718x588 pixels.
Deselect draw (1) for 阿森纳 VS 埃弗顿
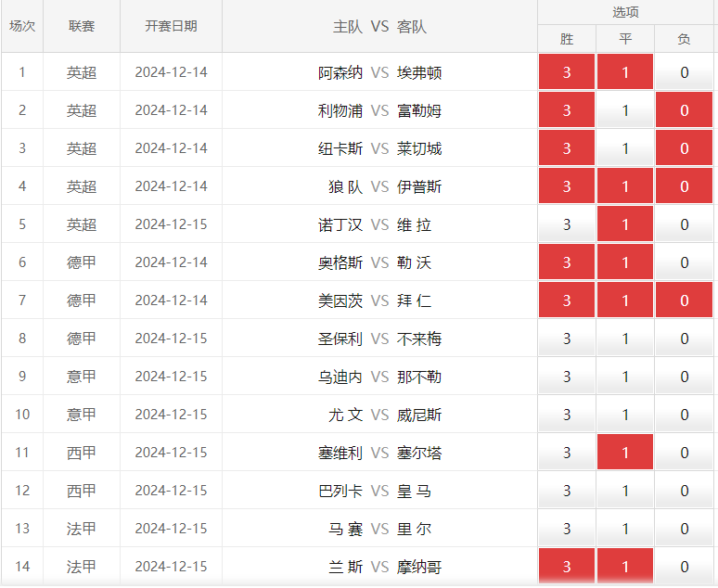tap(625, 72)
